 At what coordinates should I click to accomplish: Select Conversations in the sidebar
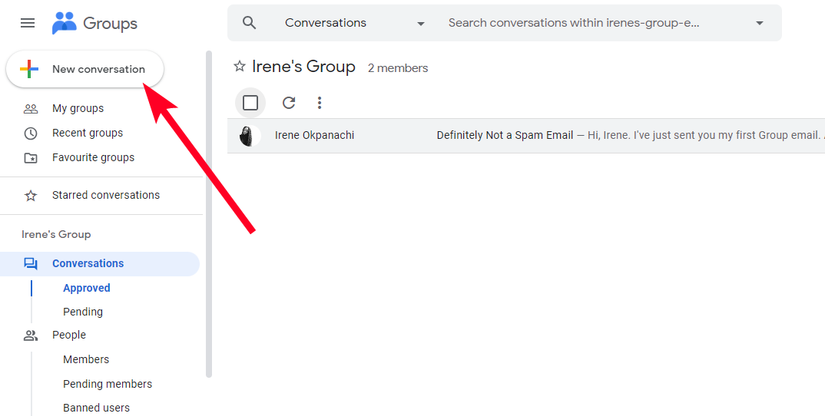[x=88, y=264]
